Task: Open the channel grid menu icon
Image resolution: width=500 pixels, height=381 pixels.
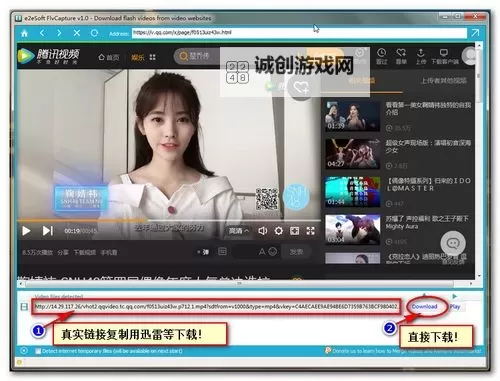Action: click(153, 57)
